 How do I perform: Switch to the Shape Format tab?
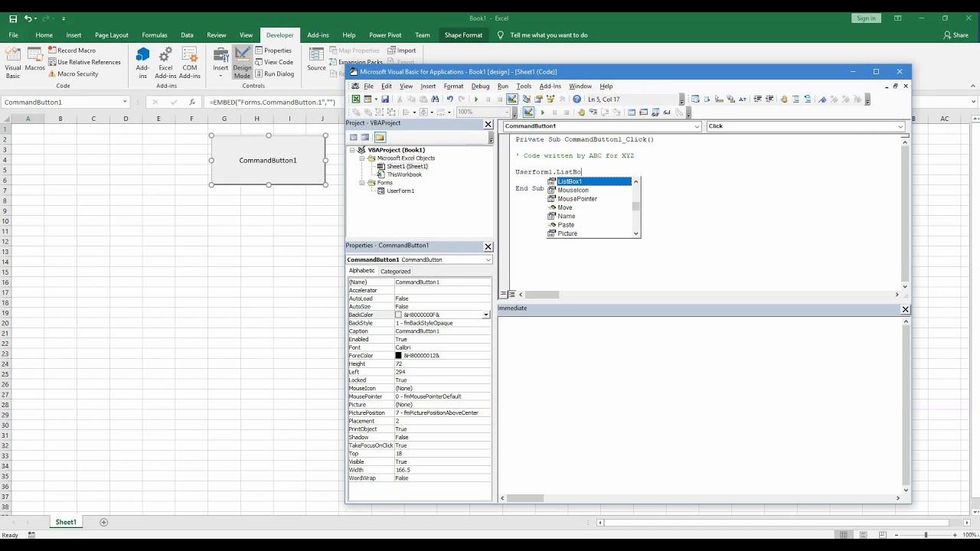pyautogui.click(x=463, y=35)
